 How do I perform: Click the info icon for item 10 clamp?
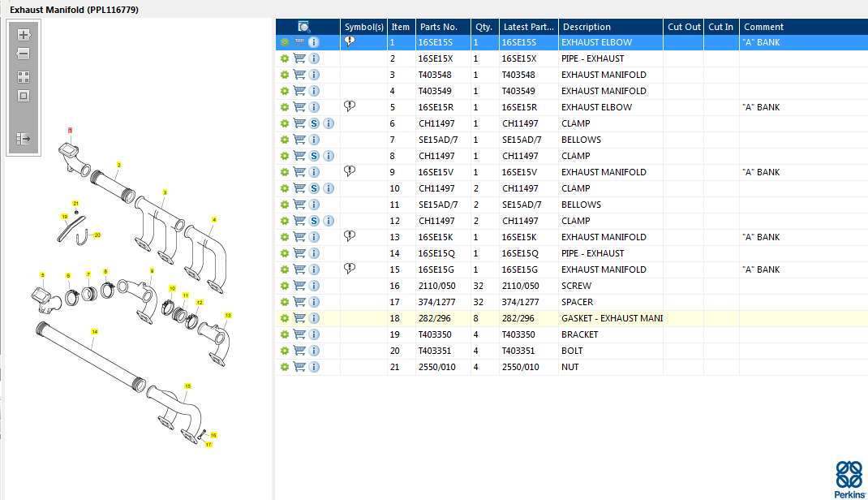click(x=329, y=188)
